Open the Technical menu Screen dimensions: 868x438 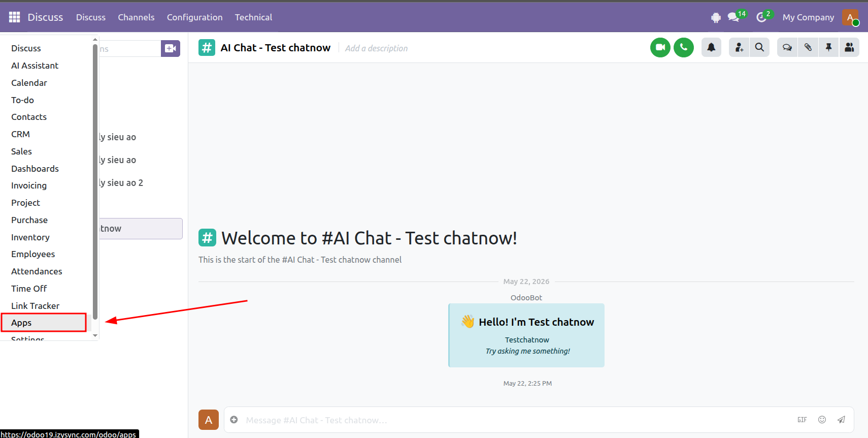pyautogui.click(x=253, y=17)
